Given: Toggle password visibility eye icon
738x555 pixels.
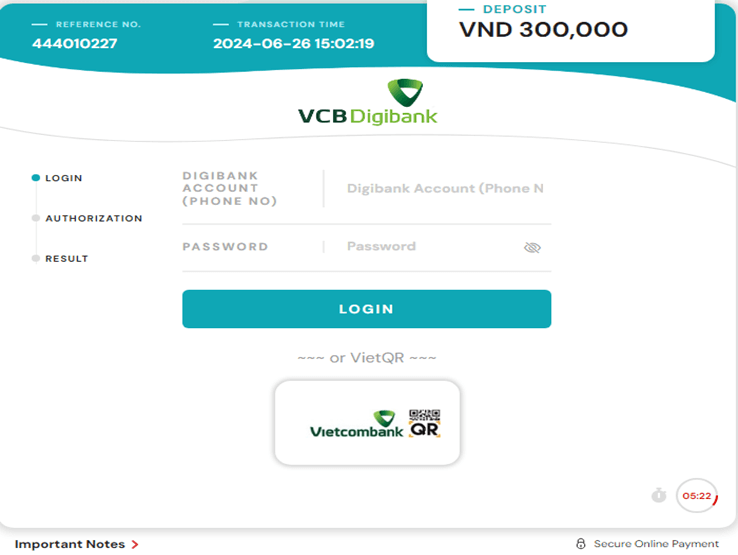Looking at the screenshot, I should point(532,247).
